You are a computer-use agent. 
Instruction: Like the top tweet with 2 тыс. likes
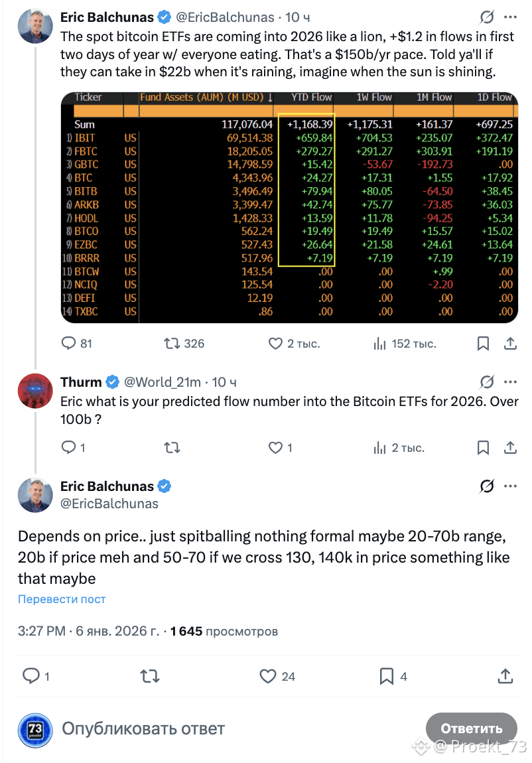[x=275, y=343]
